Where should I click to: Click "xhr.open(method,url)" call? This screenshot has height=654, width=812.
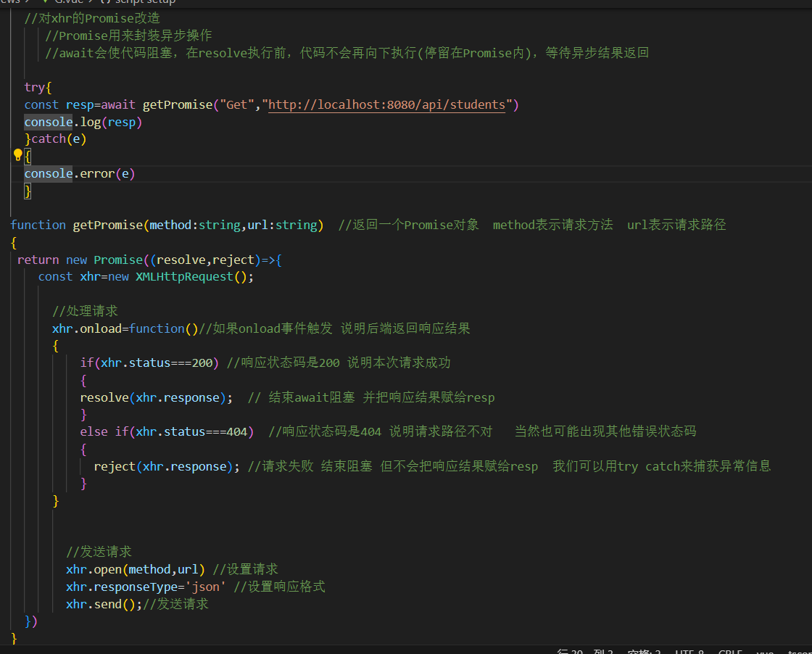[x=135, y=569]
